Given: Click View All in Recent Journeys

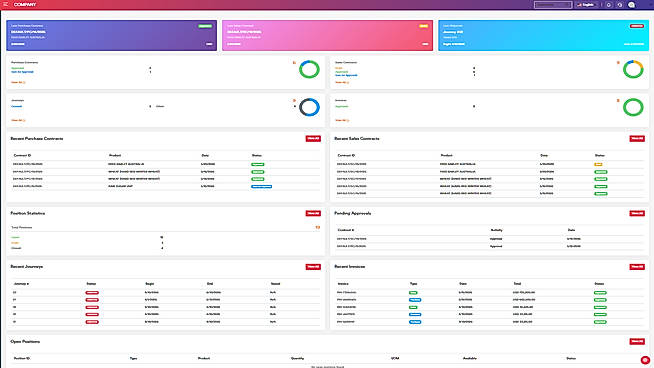Looking at the screenshot, I should tap(313, 267).
